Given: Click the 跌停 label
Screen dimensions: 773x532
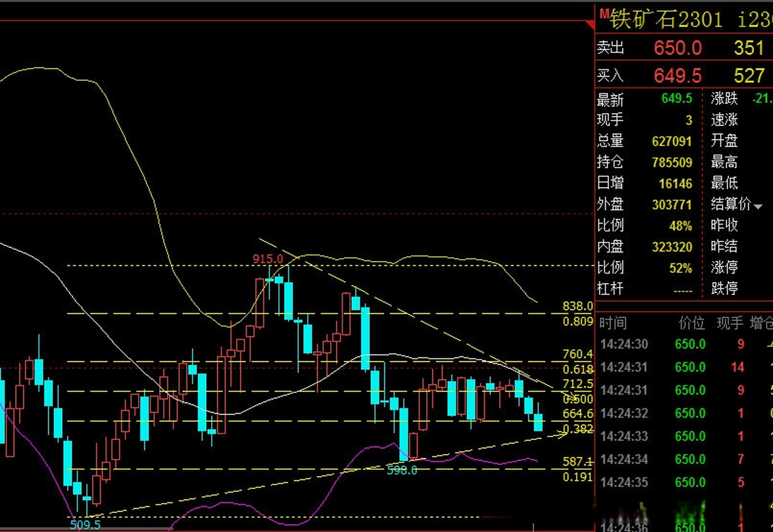Looking at the screenshot, I should click(724, 288).
